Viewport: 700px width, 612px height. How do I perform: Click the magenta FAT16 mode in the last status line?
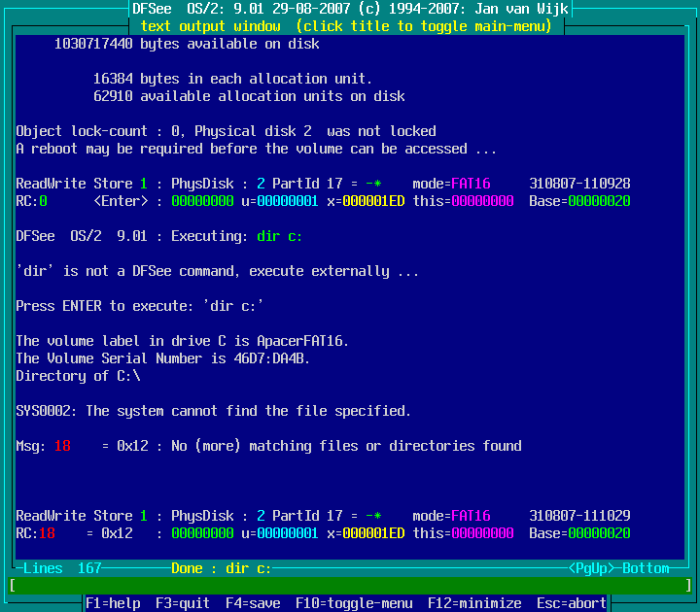pyautogui.click(x=471, y=516)
